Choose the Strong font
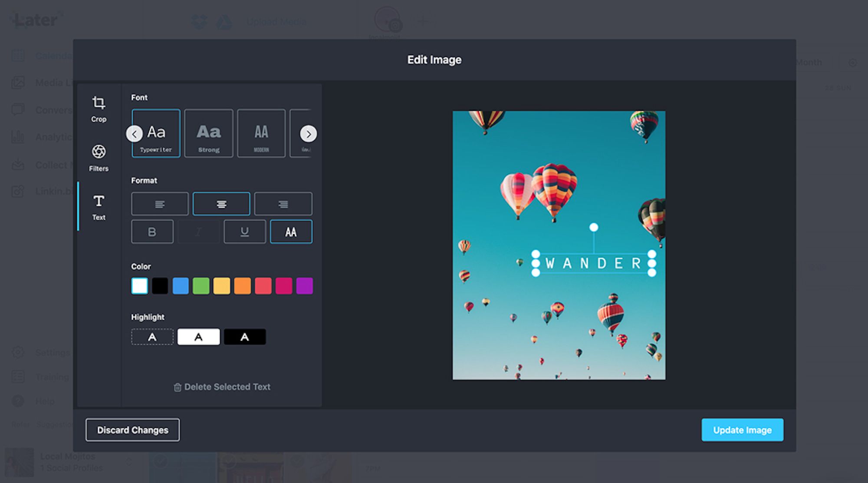Image resolution: width=868 pixels, height=483 pixels. pos(209,133)
